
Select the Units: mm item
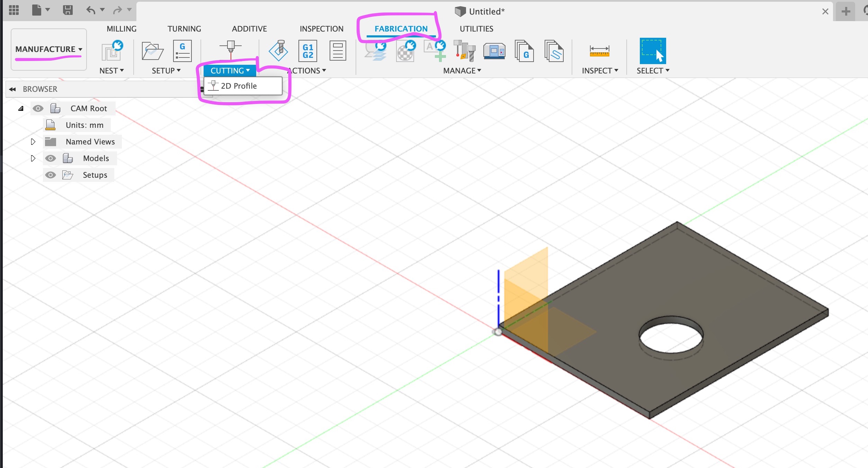84,125
